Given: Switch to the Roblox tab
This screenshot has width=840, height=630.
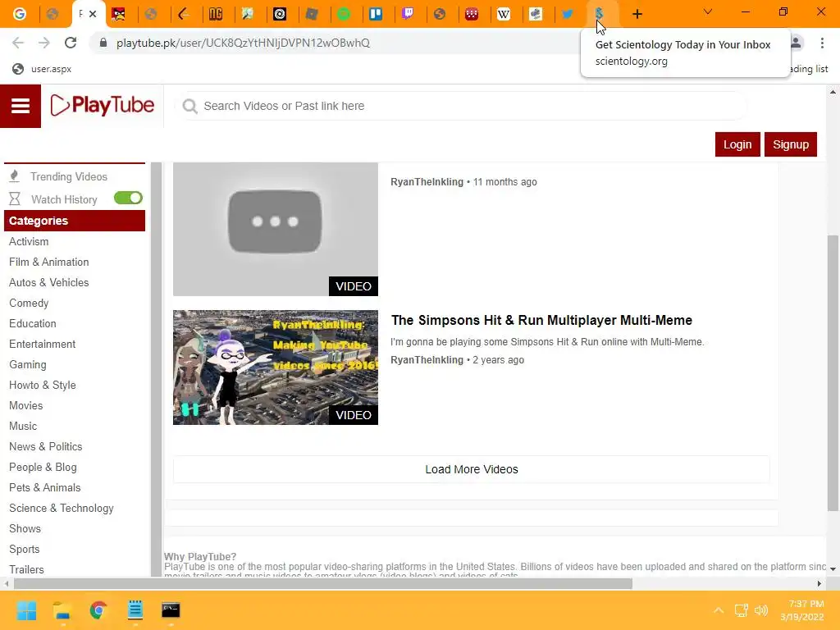Looking at the screenshot, I should coord(311,14).
